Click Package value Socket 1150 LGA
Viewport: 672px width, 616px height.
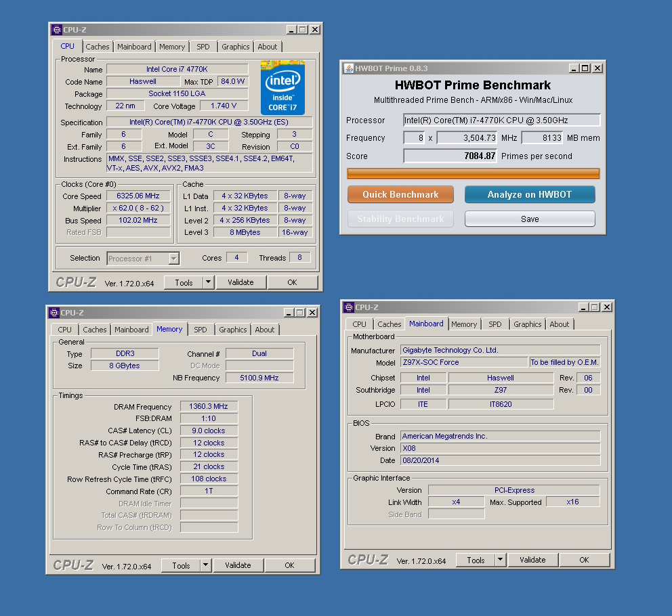pyautogui.click(x=177, y=93)
